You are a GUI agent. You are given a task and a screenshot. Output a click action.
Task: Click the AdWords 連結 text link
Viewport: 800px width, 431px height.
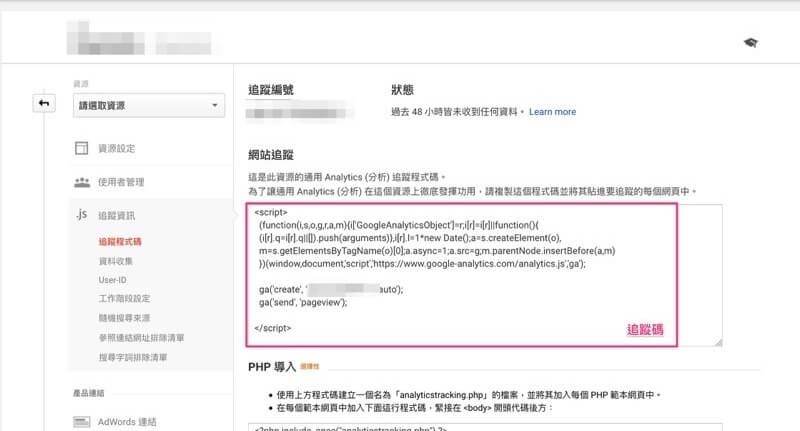[x=128, y=421]
